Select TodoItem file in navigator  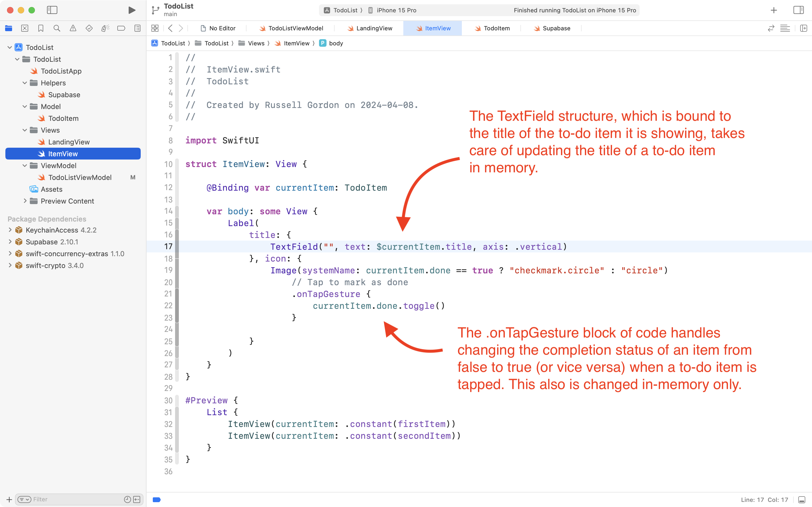click(63, 118)
